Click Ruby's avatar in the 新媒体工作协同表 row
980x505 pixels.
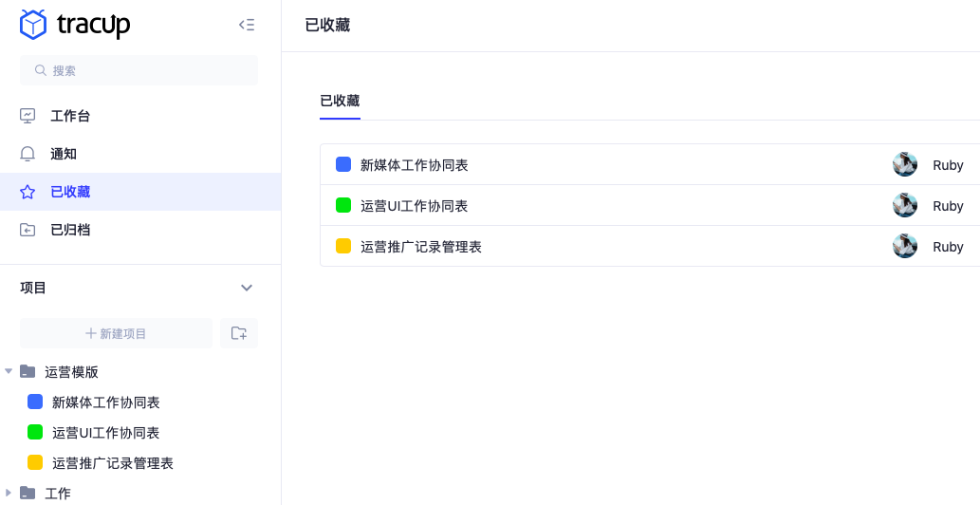(904, 164)
